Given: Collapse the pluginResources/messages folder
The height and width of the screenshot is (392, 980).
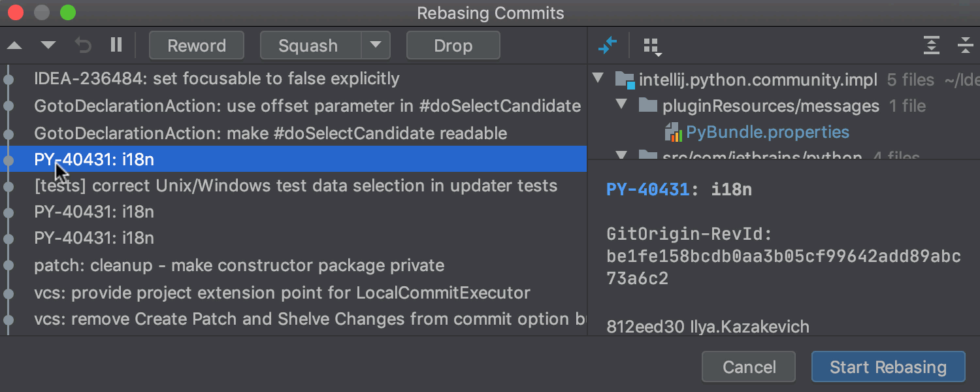Looking at the screenshot, I should pos(622,105).
